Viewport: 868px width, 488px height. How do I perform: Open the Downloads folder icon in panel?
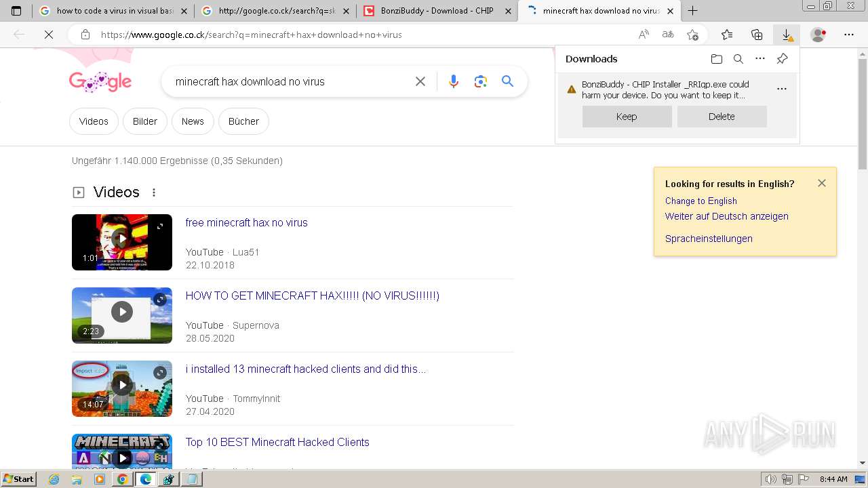(x=717, y=59)
